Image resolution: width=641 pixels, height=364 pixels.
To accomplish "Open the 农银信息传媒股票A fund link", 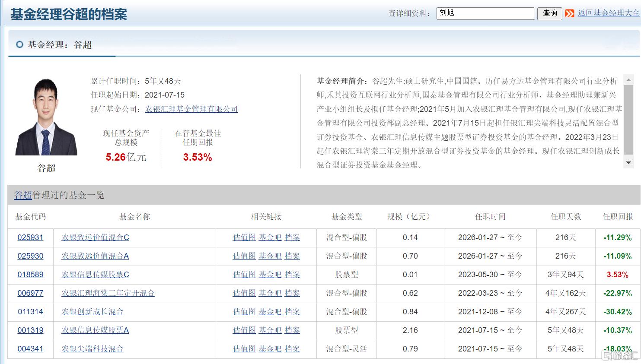I will [x=95, y=330].
